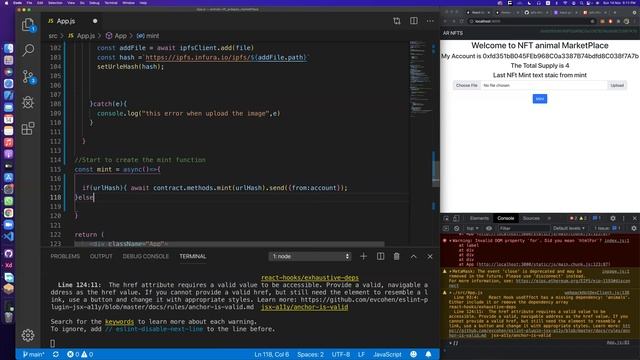The width and height of the screenshot is (640, 360).
Task: Open the main branch indicator in the status bar
Action: tap(33, 354)
